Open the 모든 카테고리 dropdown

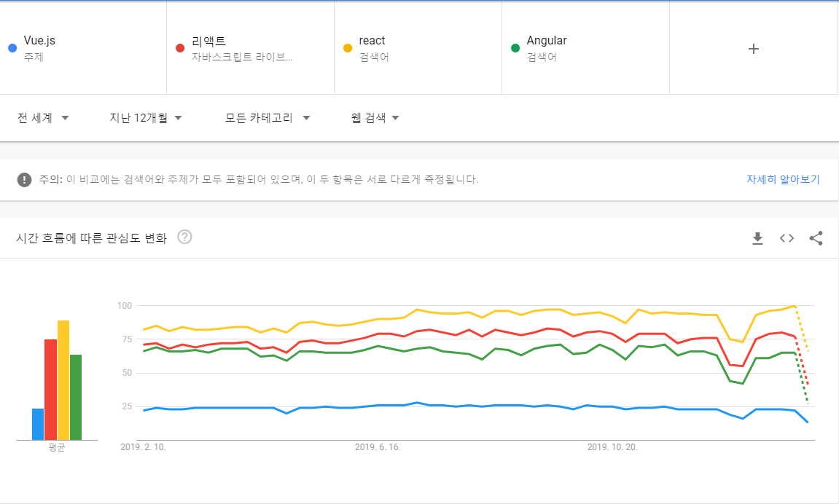point(268,117)
